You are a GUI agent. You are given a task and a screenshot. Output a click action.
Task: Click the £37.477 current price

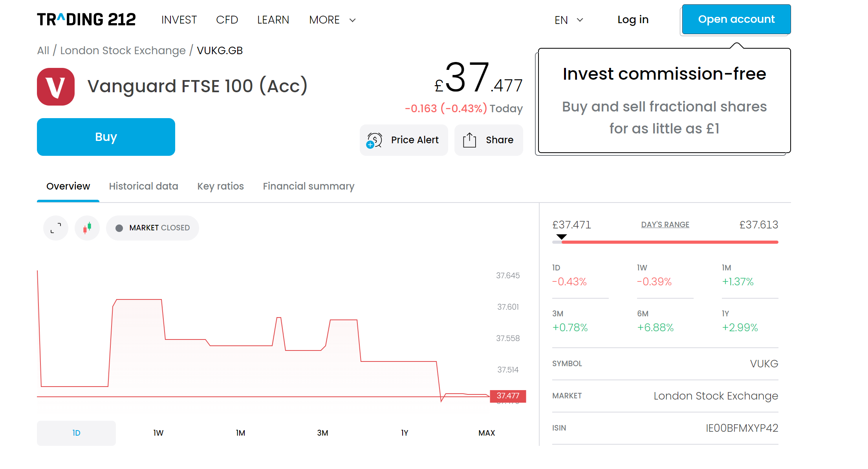[478, 78]
